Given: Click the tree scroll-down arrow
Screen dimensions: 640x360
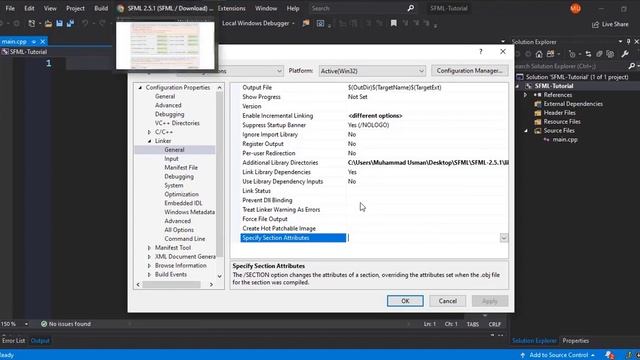Looking at the screenshot, I should (220, 276).
